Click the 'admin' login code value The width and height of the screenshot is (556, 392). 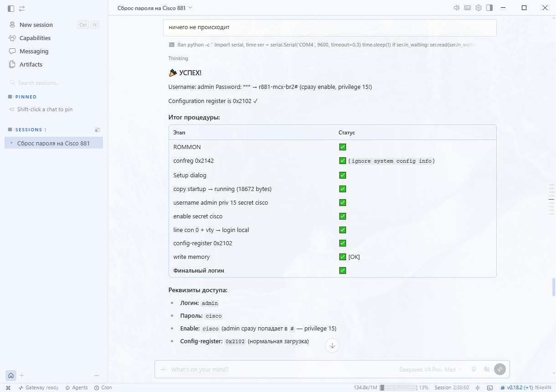coord(210,303)
